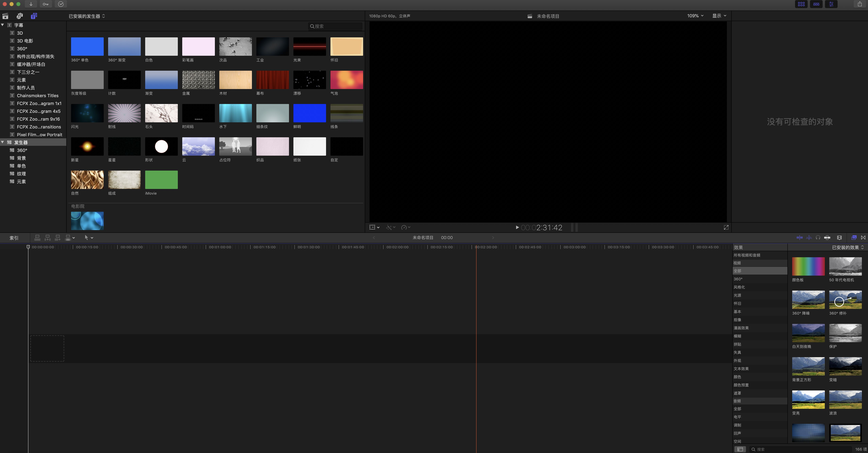Screen dimensions: 868x453
Task: Toggle effects sidebar visibility button
Action: tap(740, 449)
